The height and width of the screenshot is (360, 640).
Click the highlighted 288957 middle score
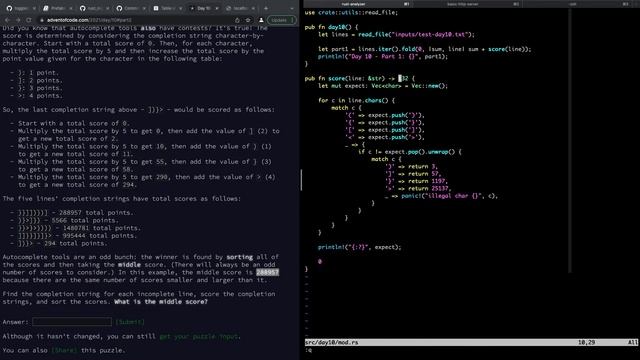click(267, 272)
